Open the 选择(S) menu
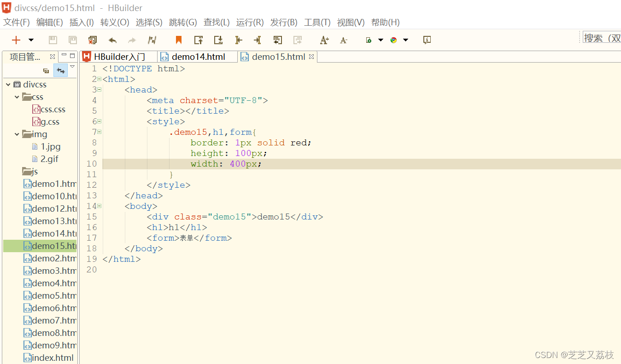The height and width of the screenshot is (364, 621). [x=149, y=22]
